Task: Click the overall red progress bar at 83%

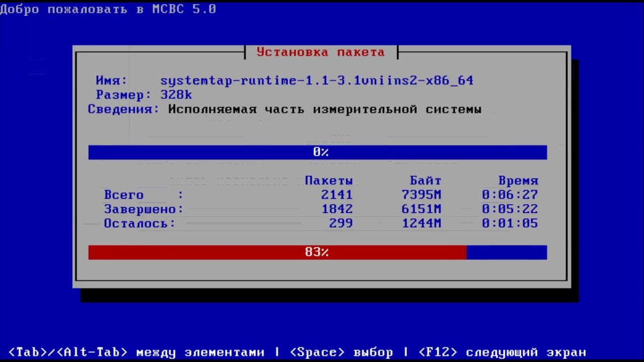Action: [x=317, y=252]
